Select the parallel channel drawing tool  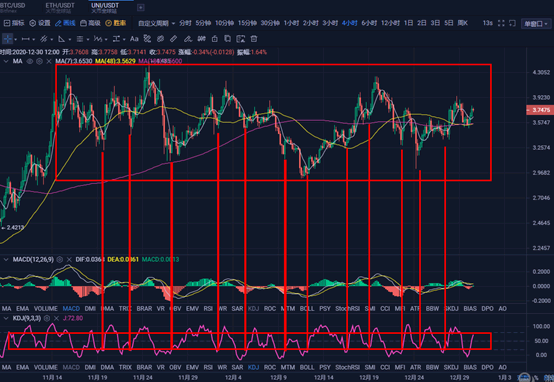coord(43,39)
